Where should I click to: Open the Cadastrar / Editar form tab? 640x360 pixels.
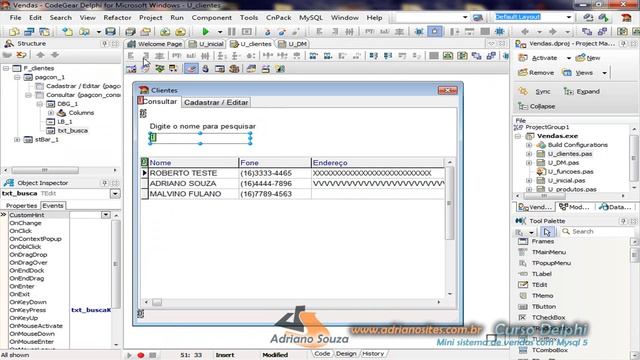click(216, 102)
